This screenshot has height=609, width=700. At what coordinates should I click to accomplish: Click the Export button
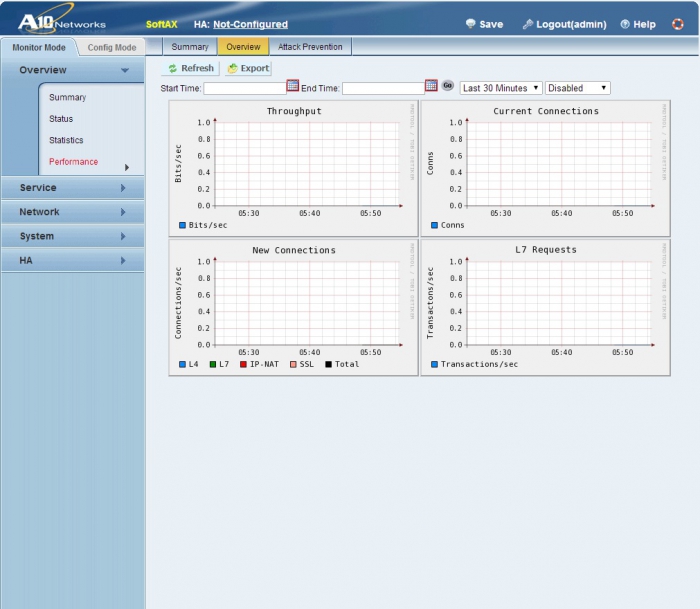point(249,68)
